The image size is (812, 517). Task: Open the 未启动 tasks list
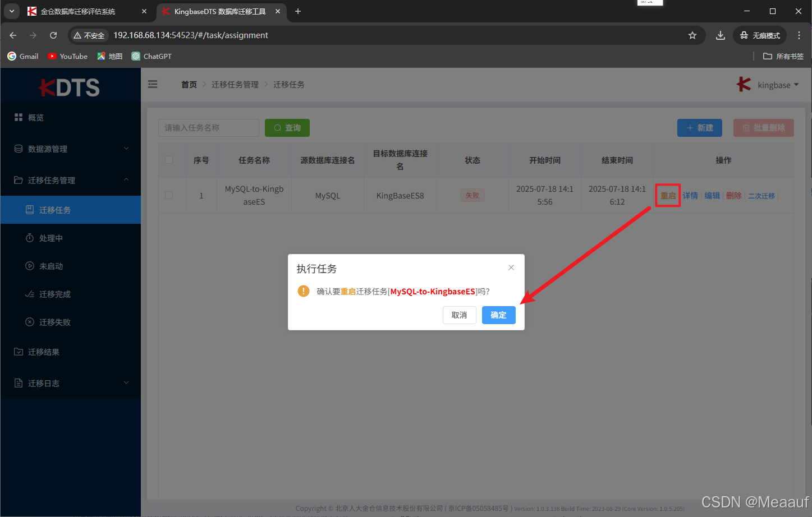tap(71, 266)
